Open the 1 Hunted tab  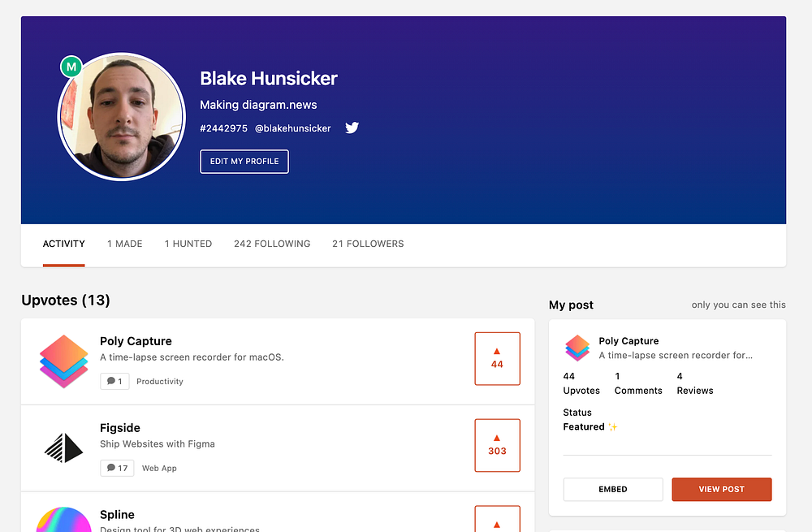(188, 244)
